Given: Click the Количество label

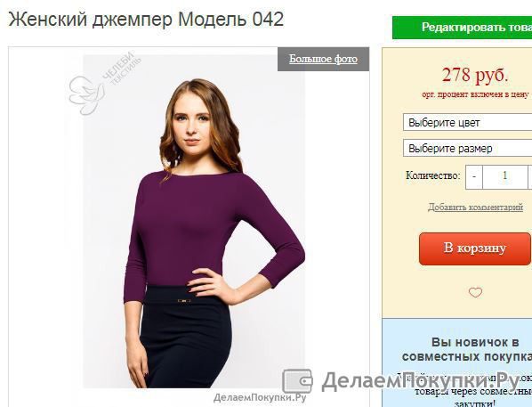Looking at the screenshot, I should pos(433,175).
